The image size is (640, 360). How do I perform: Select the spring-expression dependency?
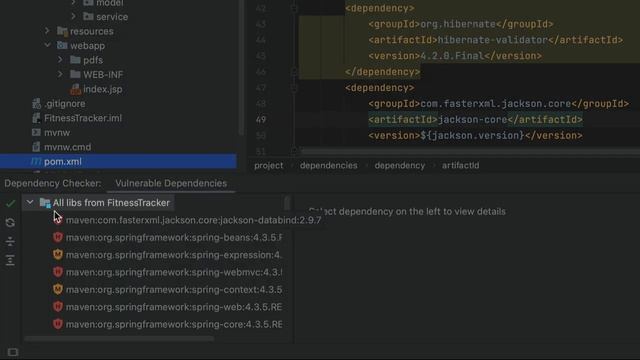(174, 255)
